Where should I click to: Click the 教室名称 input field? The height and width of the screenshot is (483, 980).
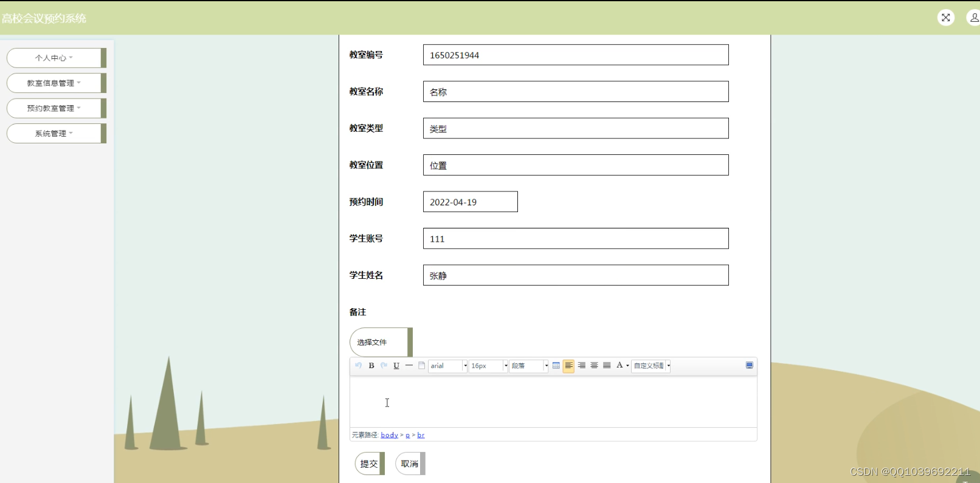[576, 92]
